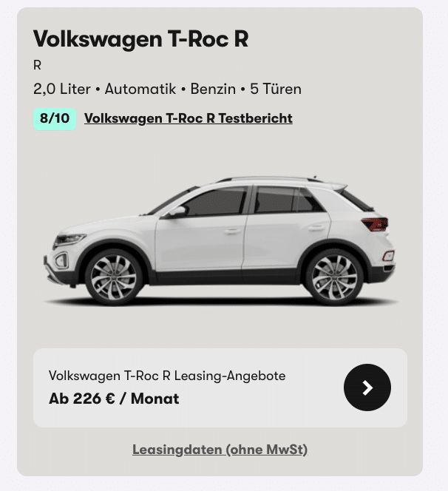Click the 8/10 rating badge
The width and height of the screenshot is (448, 491).
click(55, 118)
